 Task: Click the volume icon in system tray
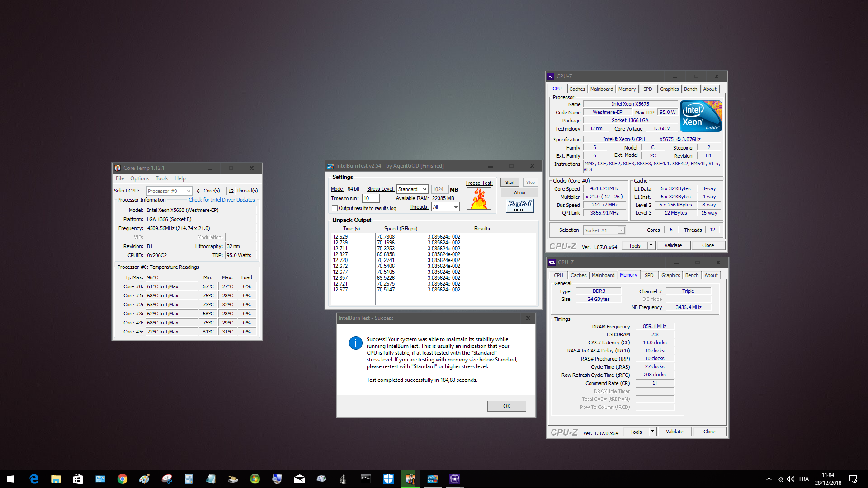coord(791,479)
